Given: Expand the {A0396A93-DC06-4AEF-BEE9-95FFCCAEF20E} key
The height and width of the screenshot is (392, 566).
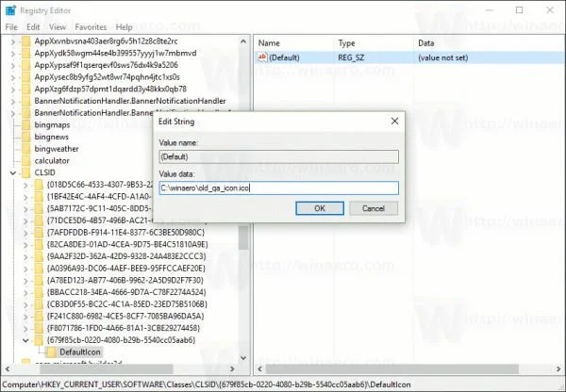Looking at the screenshot, I should (x=25, y=269).
